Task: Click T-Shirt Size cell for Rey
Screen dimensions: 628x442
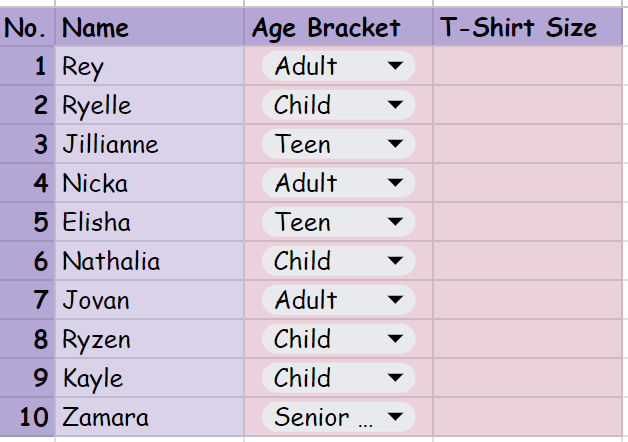Action: (528, 66)
